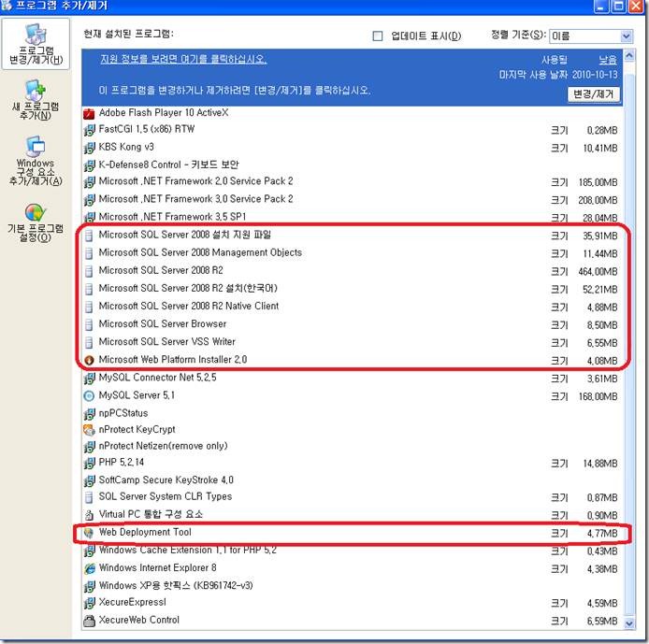Select Windows XP용 핫픽스 (KB961742-v3) entry
Image resolution: width=649 pixels, height=644 pixels.
[x=353, y=586]
